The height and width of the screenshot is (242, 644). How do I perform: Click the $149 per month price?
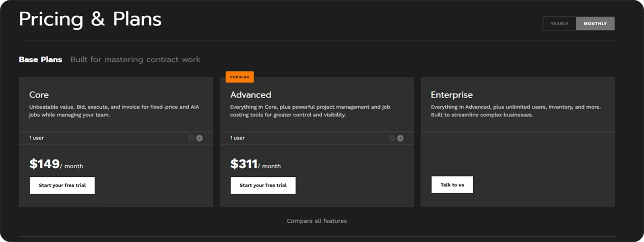[56, 164]
